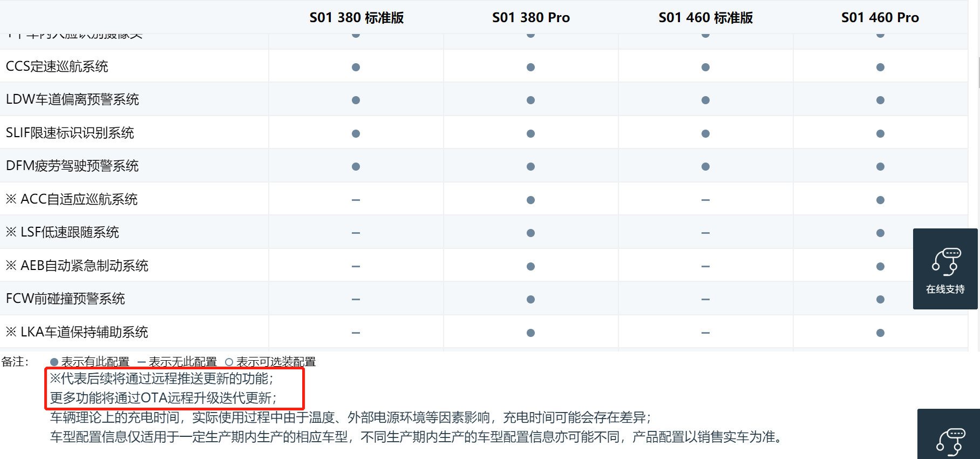Click the 表示无此配置 legend entry
Viewport: 980px width, 459px height.
[178, 361]
